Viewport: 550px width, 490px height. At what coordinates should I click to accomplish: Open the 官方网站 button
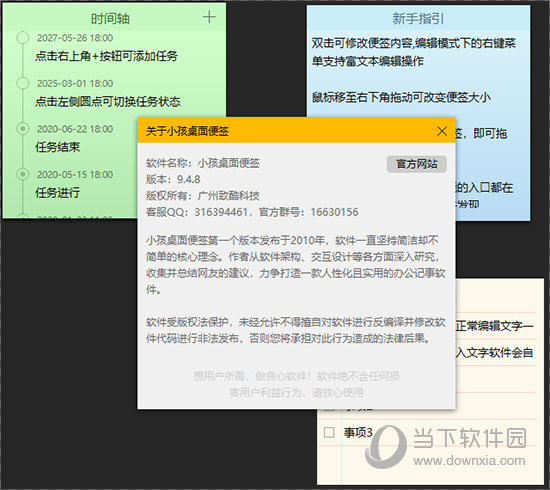coord(417,164)
